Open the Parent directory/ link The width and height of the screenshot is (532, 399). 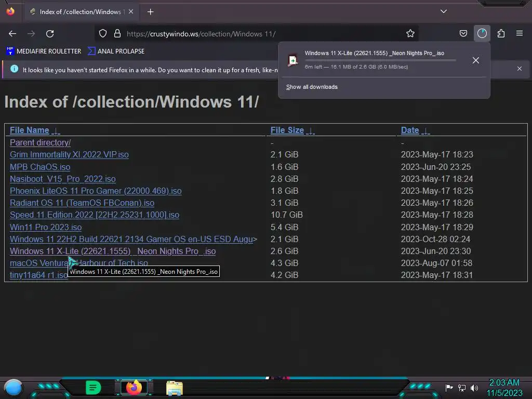(x=41, y=142)
